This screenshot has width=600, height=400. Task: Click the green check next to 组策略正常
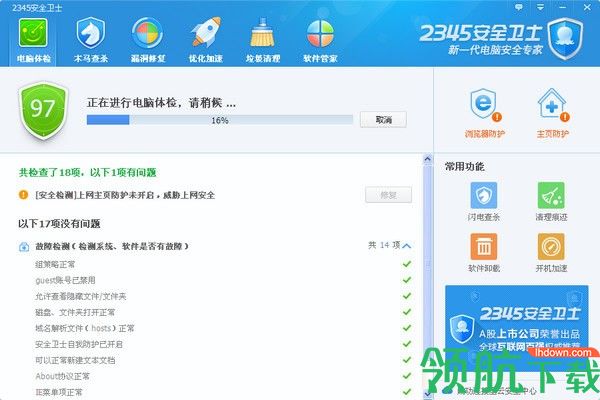(x=407, y=264)
